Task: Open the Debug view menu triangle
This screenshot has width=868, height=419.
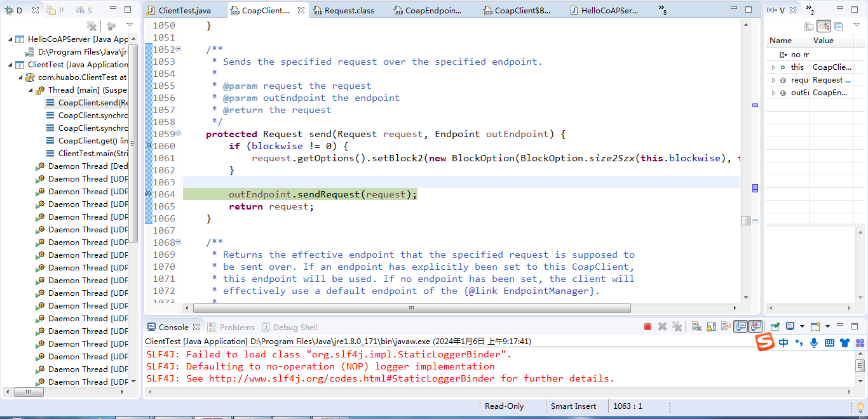Action: (x=130, y=25)
